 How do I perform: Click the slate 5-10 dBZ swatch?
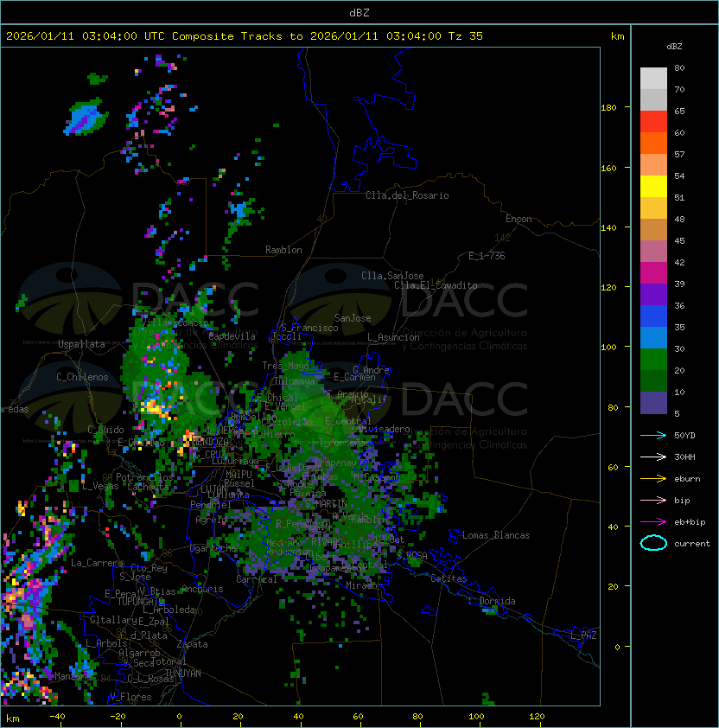(653, 403)
